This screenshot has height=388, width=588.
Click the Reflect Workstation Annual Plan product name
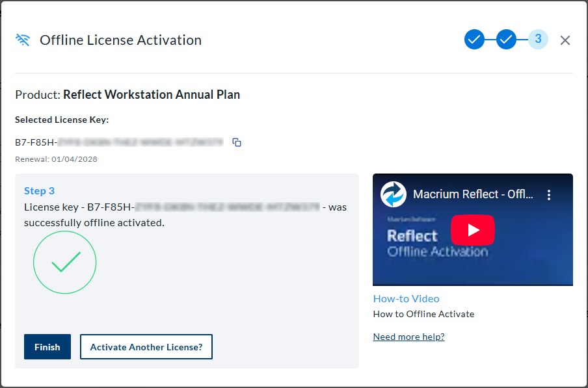coord(151,94)
